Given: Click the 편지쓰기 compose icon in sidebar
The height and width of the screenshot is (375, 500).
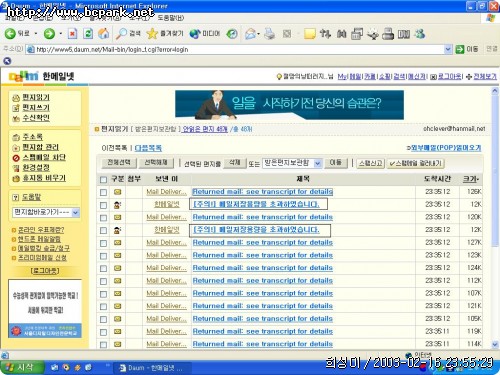Looking at the screenshot, I should [16, 108].
